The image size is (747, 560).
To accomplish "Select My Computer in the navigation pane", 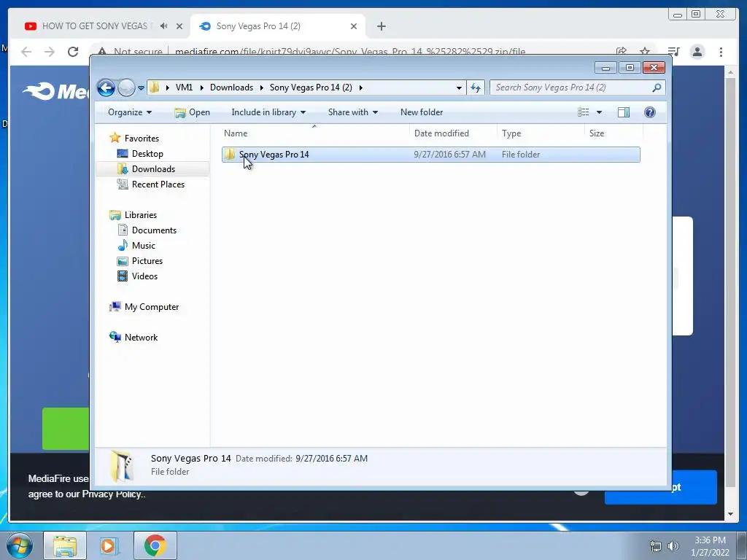I will tap(152, 307).
